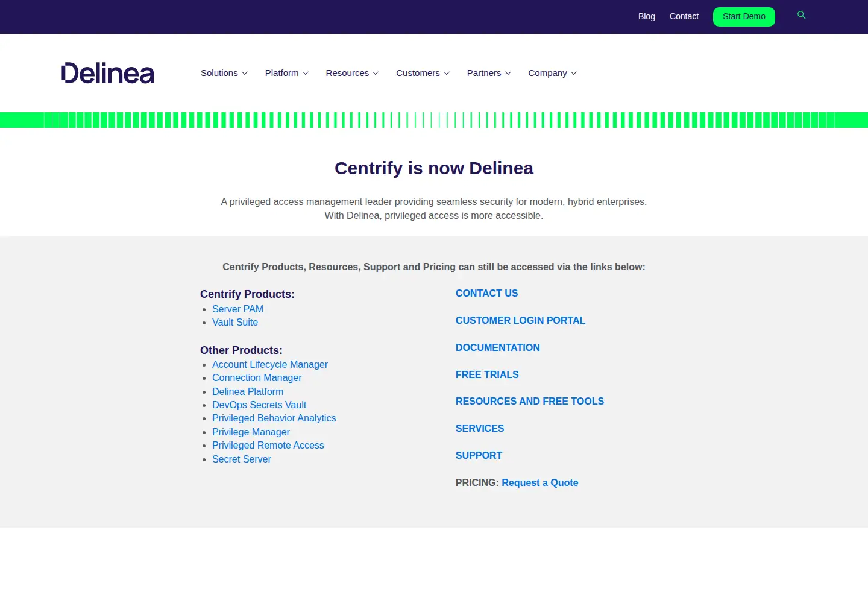View the DOCUMENTATION link
Viewport: 868px width, 603px height.
coord(498,348)
